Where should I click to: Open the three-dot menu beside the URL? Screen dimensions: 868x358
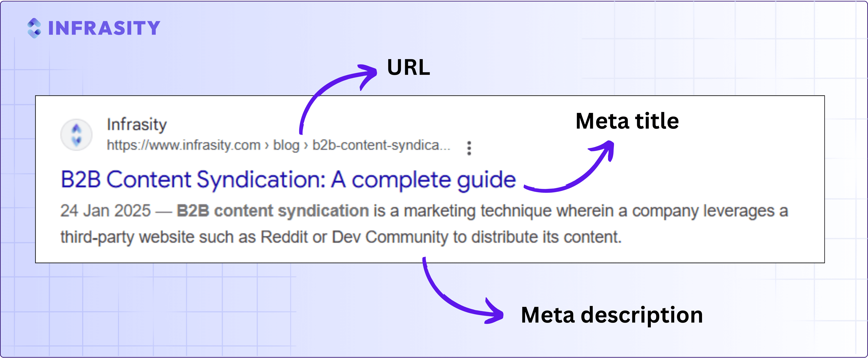tap(469, 148)
